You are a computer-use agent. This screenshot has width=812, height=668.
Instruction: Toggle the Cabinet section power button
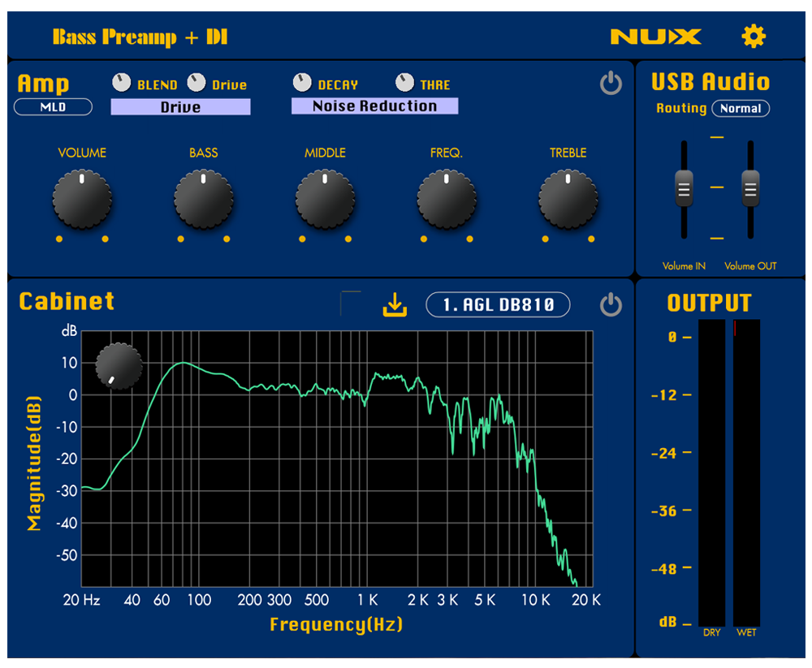click(611, 305)
